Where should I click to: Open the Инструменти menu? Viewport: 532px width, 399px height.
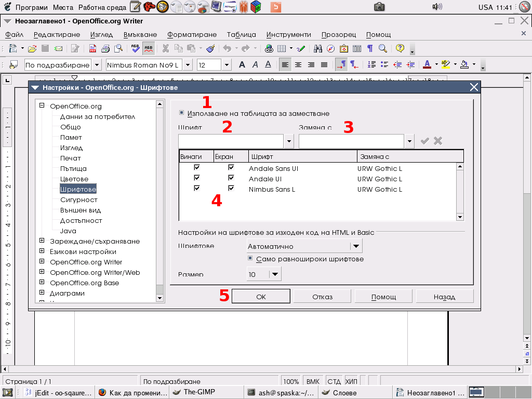pos(288,34)
